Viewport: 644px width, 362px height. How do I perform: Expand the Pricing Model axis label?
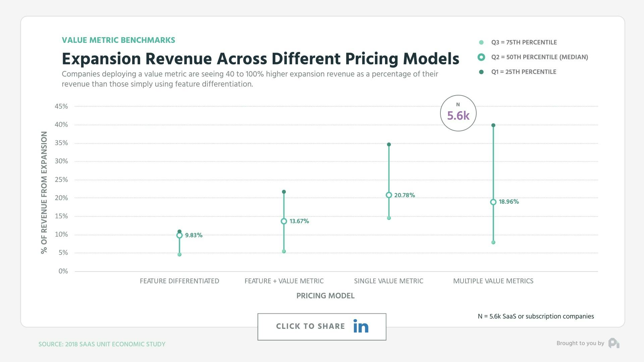pyautogui.click(x=326, y=296)
